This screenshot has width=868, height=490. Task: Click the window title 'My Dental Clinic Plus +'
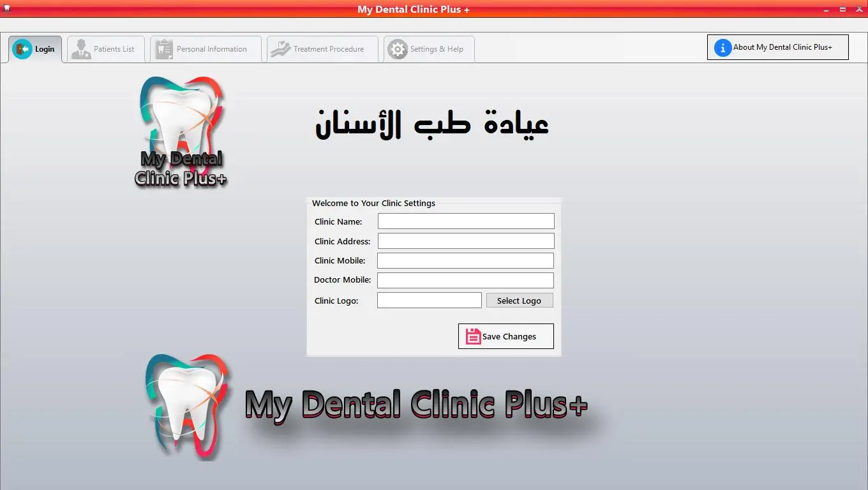(414, 10)
